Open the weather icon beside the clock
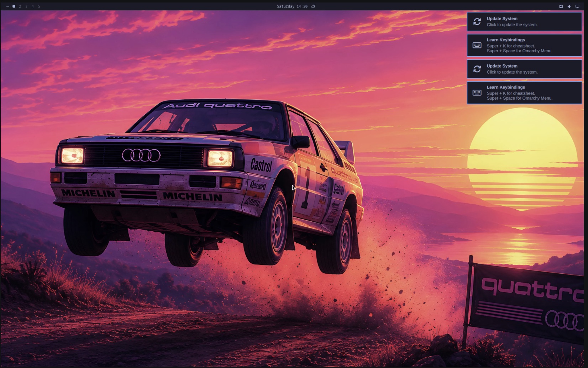Viewport: 588px width, 368px height. point(314,6)
